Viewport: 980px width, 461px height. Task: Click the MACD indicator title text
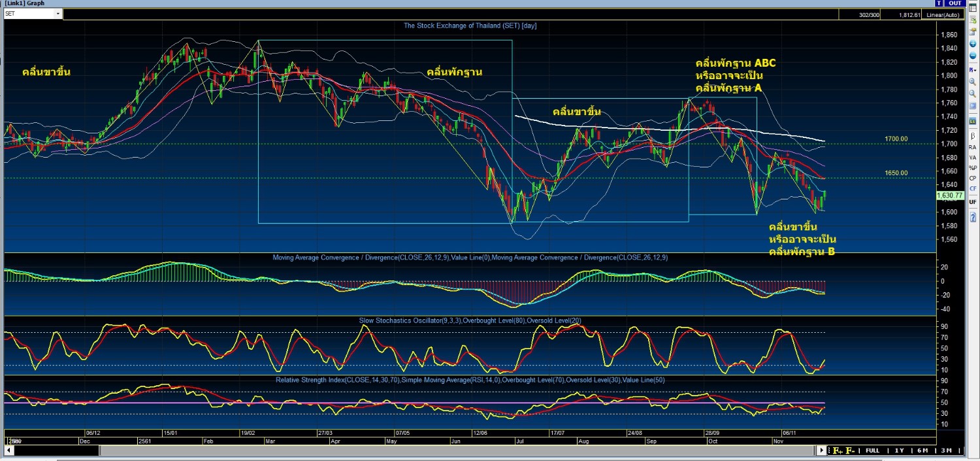click(x=470, y=258)
